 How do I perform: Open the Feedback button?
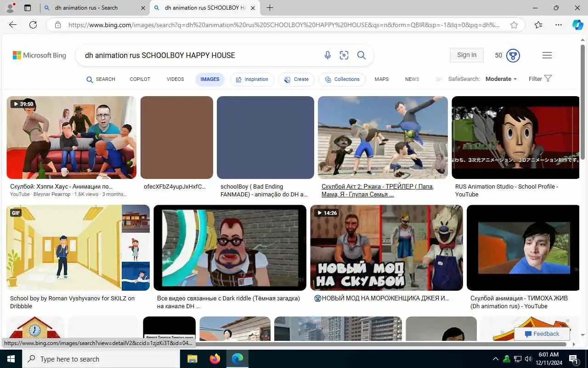click(x=542, y=333)
